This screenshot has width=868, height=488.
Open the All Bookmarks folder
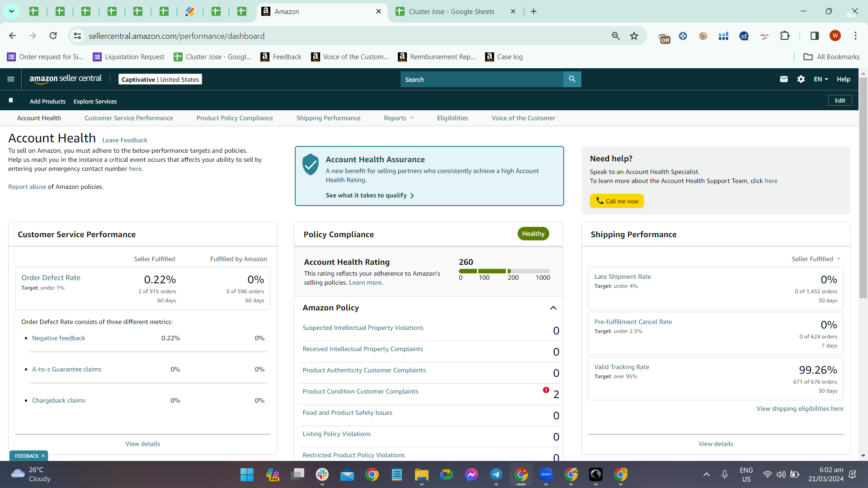point(831,56)
